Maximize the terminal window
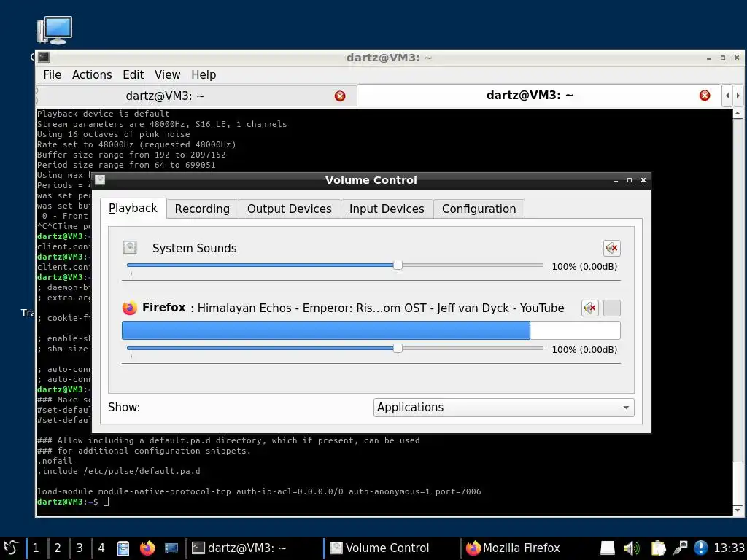 point(723,58)
